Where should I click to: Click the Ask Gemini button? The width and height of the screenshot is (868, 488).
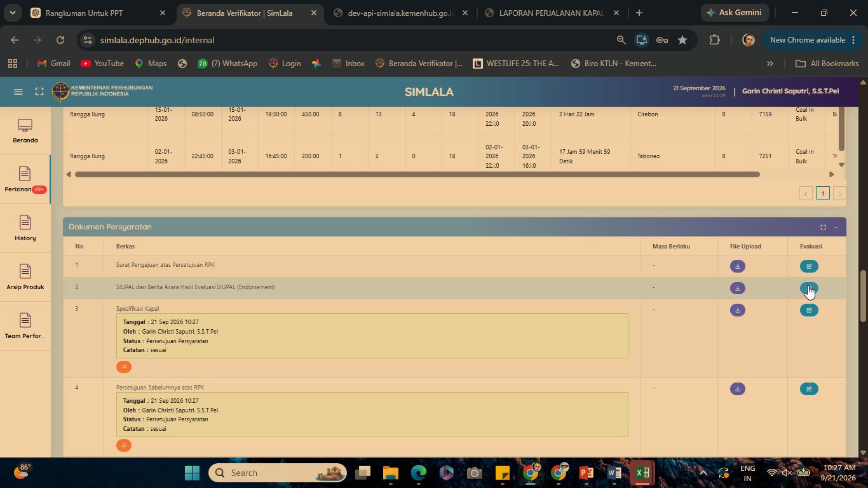736,13
